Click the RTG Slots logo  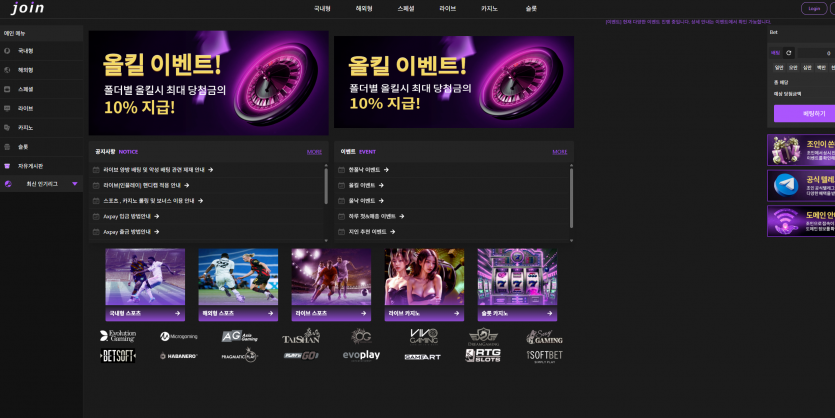483,356
